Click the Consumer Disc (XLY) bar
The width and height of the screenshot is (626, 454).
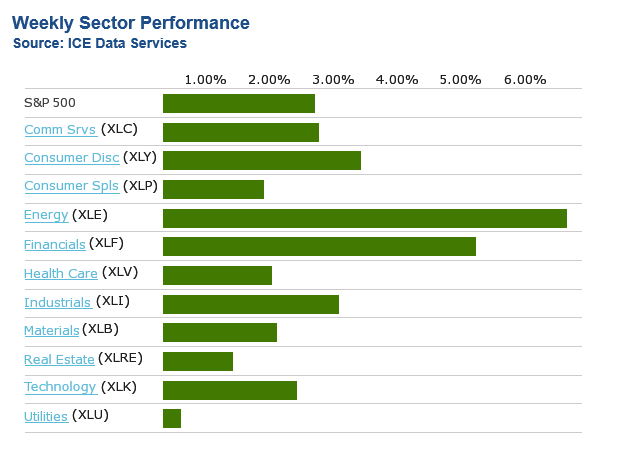[x=261, y=160]
